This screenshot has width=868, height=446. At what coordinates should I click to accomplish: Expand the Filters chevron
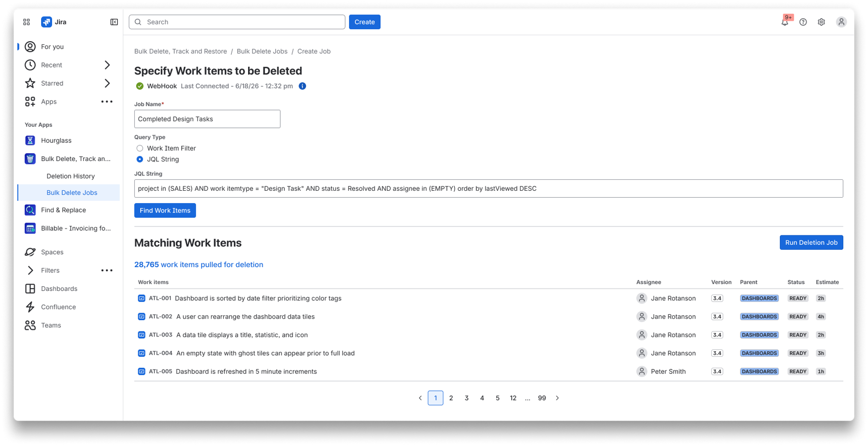30,271
